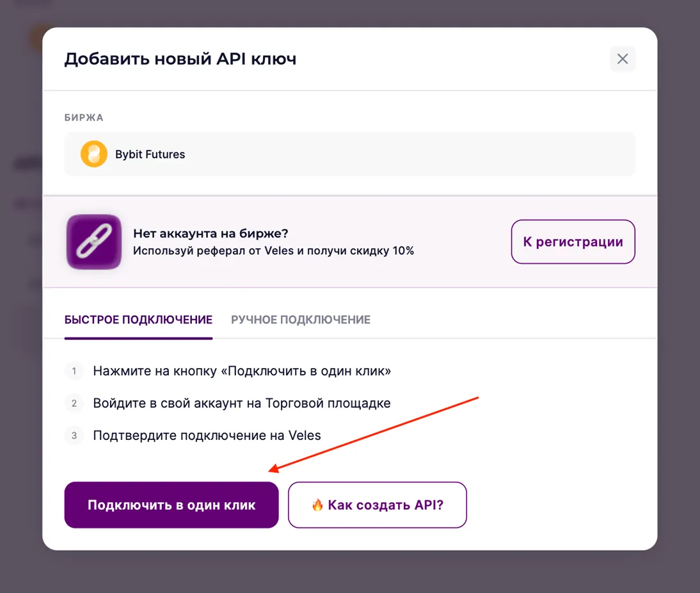Image resolution: width=700 pixels, height=593 pixels.
Task: Click the step 2 number badge
Action: (x=74, y=403)
